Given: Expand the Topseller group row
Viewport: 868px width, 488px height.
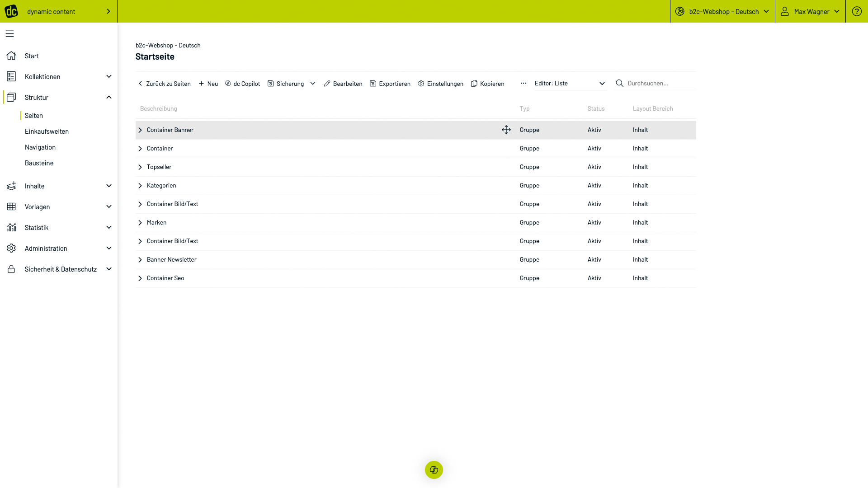Looking at the screenshot, I should point(140,167).
